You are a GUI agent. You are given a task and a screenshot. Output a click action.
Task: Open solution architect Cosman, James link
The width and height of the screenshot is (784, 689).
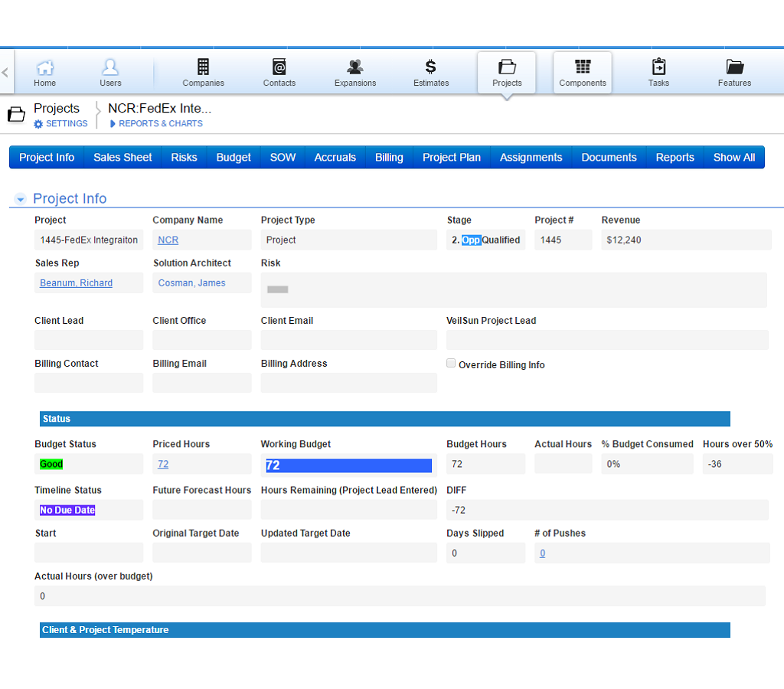pos(192,283)
